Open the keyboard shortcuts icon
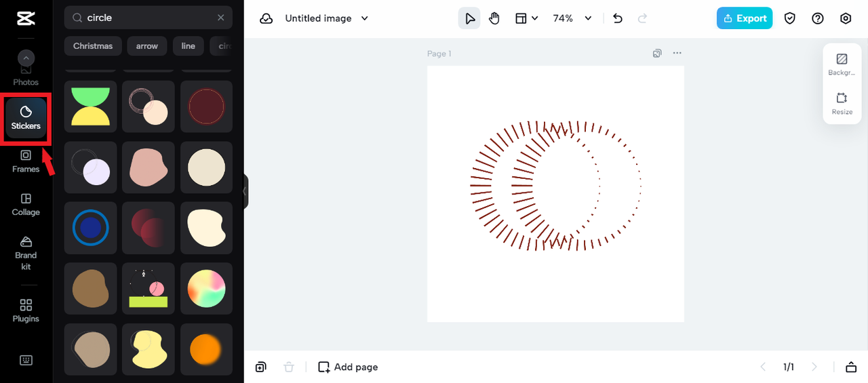Screen dimensions: 868x383 pos(26,360)
